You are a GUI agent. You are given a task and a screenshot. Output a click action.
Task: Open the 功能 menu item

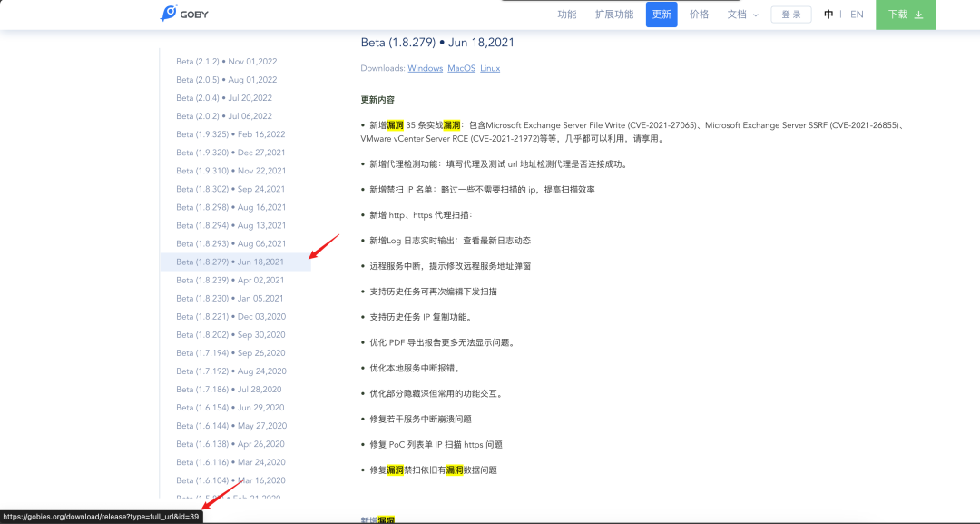click(x=567, y=15)
